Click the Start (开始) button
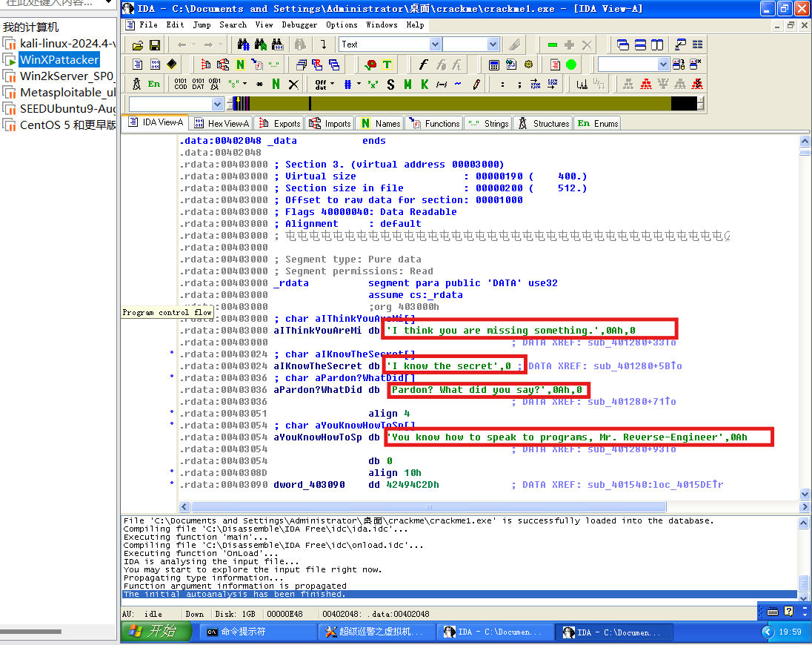This screenshot has width=812, height=645. [x=156, y=632]
